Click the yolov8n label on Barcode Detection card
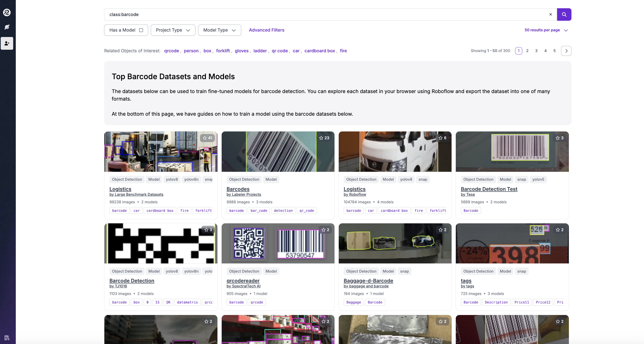Image resolution: width=644 pixels, height=344 pixels. (191, 271)
